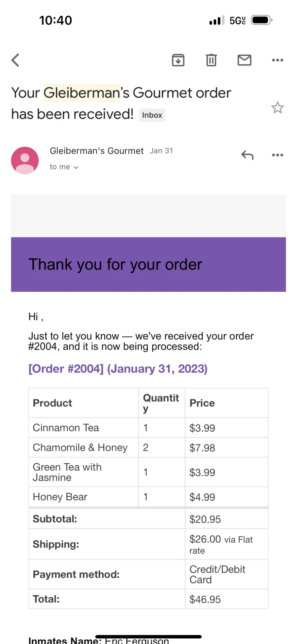The image size is (297, 644).
Task: Tap the $46.95 total amount cell
Action: 227,599
